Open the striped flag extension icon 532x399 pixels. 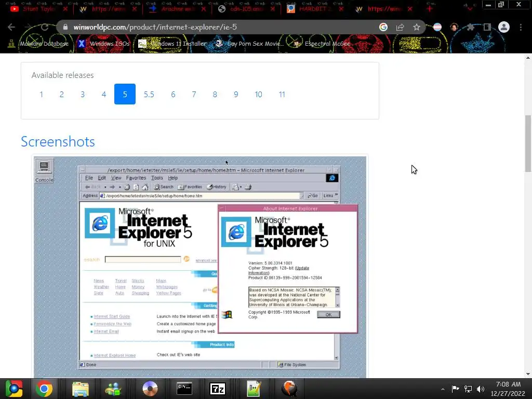pyautogui.click(x=437, y=27)
